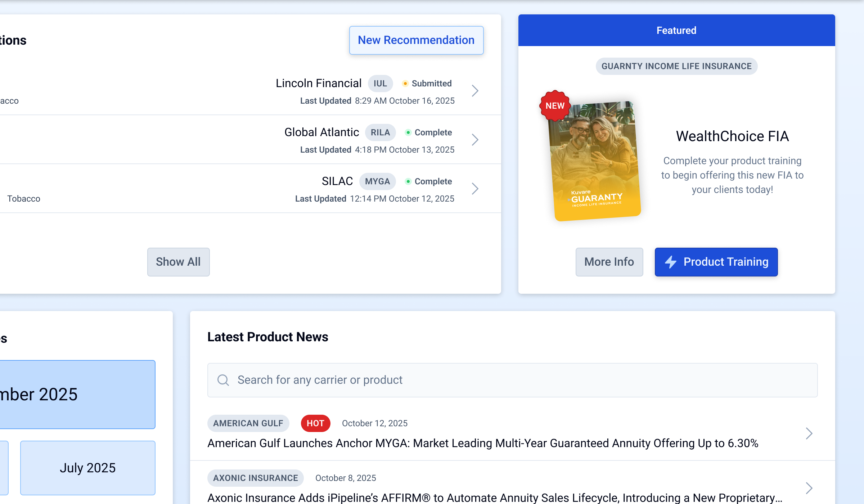
Task: Click the Latest Product News heading
Action: click(x=268, y=337)
